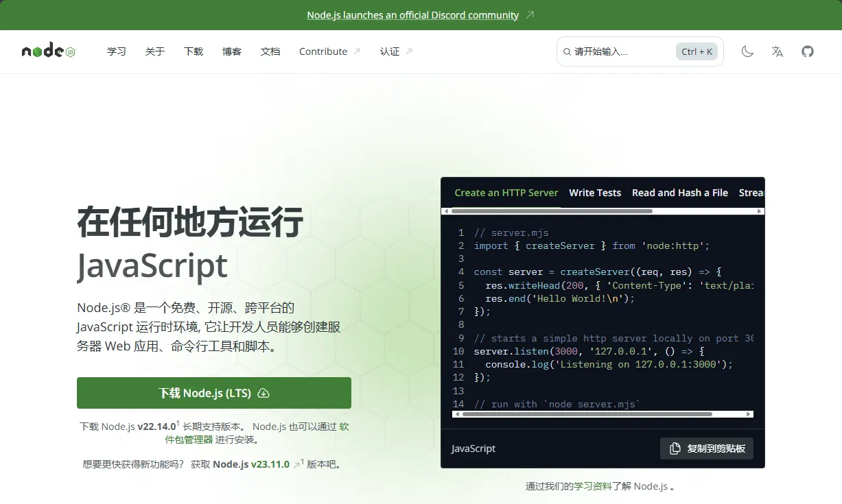Click the '// server.mjs' comment line
Screen dimensions: 842x504
(x=511, y=232)
